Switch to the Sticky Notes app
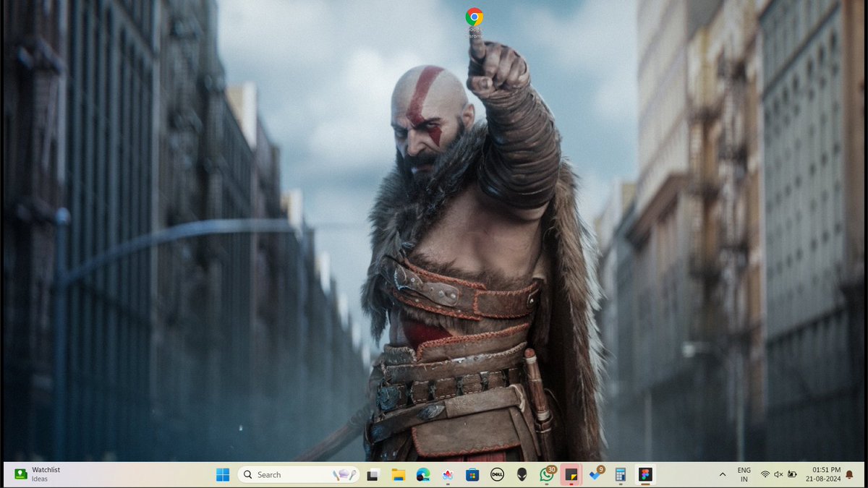The height and width of the screenshot is (488, 868). [571, 475]
